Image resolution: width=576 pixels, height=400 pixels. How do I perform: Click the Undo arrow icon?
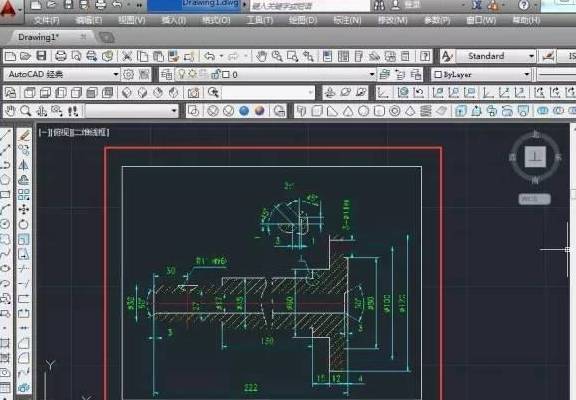coord(209,56)
